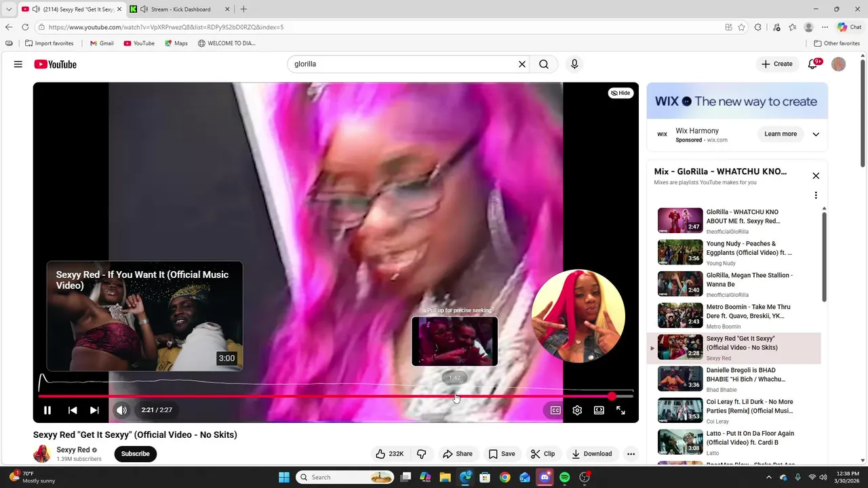868x488 pixels.
Task: Share the Sexyy Red video
Action: coord(457,454)
